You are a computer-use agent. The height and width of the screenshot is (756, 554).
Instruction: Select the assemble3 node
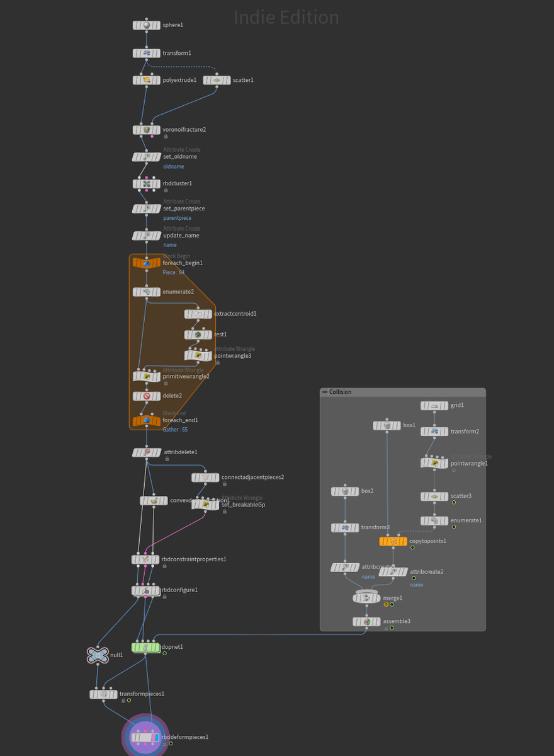[367, 622]
